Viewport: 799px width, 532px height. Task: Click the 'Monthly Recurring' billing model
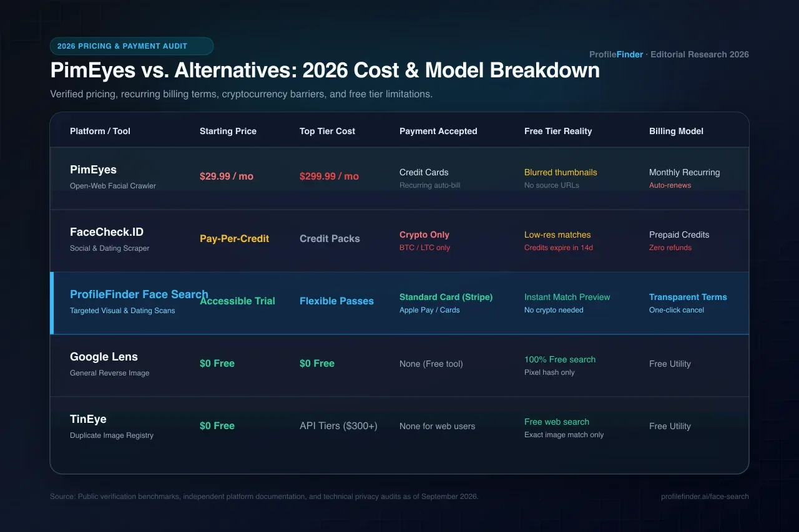click(684, 172)
